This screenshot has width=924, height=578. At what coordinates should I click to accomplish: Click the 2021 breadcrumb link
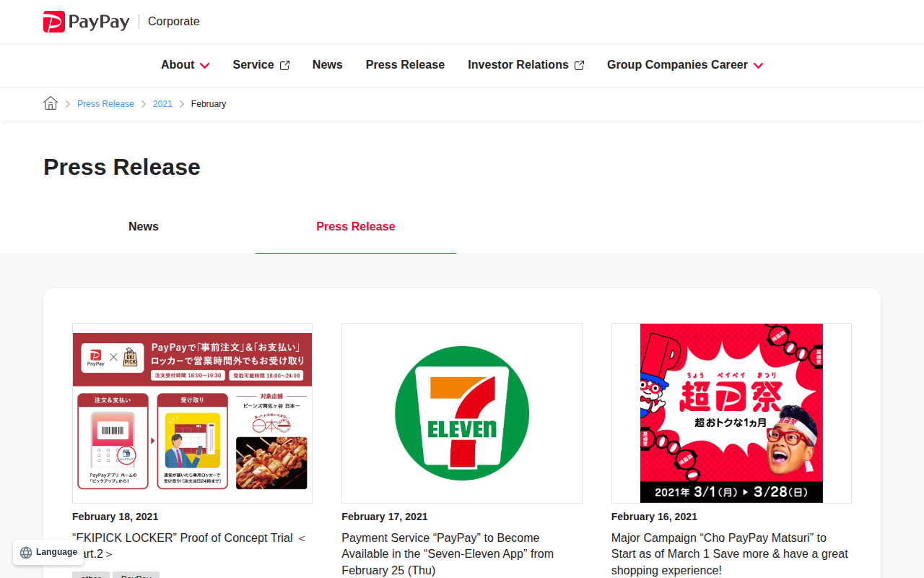click(x=162, y=104)
